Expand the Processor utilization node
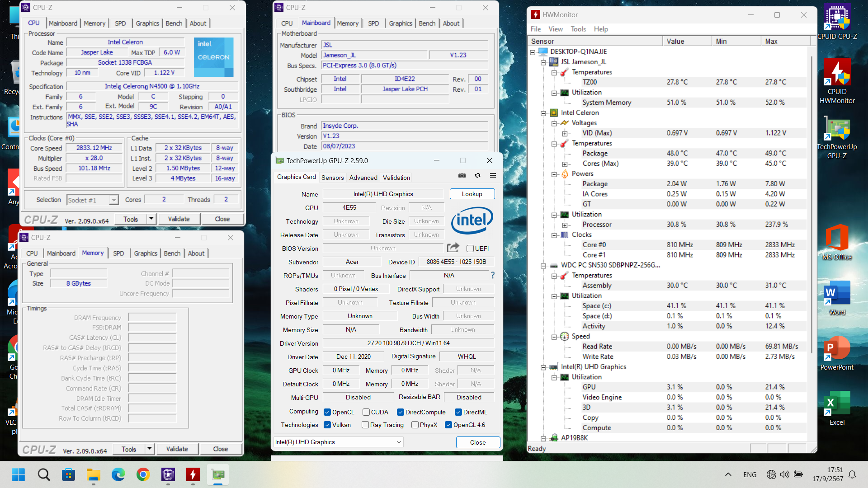868x488 pixels. (x=565, y=225)
